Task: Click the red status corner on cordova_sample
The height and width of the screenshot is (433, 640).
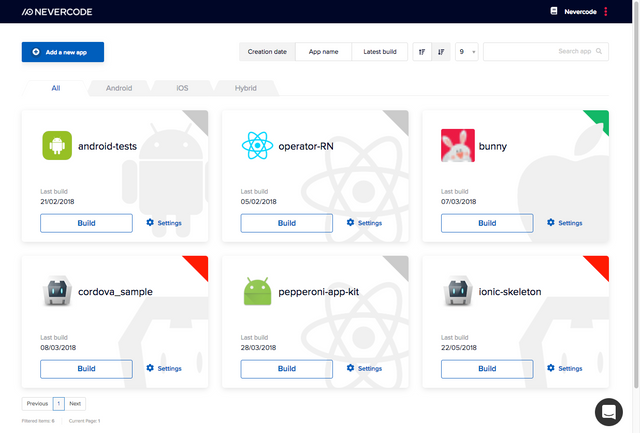Action: (x=200, y=264)
